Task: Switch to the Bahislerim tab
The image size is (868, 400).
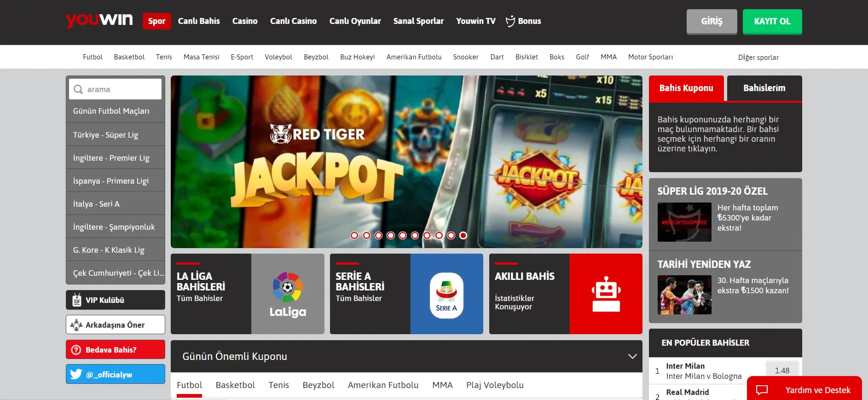Action: [x=764, y=88]
